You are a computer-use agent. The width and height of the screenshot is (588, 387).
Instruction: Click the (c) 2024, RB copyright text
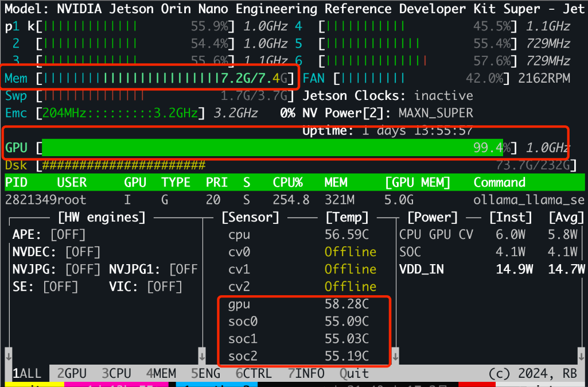coord(532,373)
